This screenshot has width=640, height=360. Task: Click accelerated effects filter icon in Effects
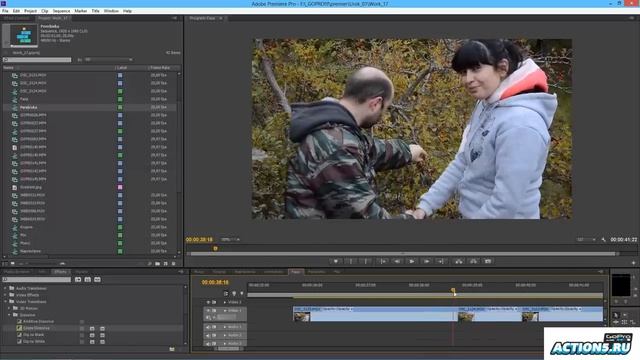click(78, 280)
